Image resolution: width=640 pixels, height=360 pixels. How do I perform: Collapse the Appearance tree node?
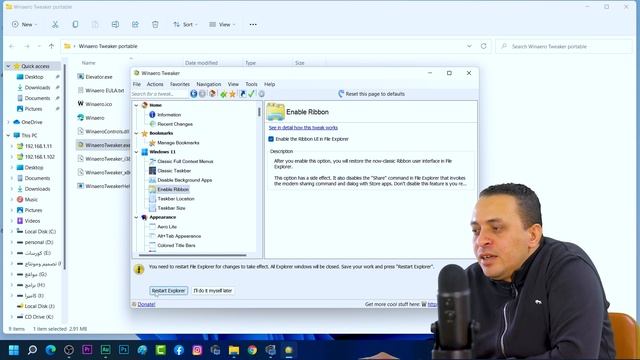click(x=136, y=218)
